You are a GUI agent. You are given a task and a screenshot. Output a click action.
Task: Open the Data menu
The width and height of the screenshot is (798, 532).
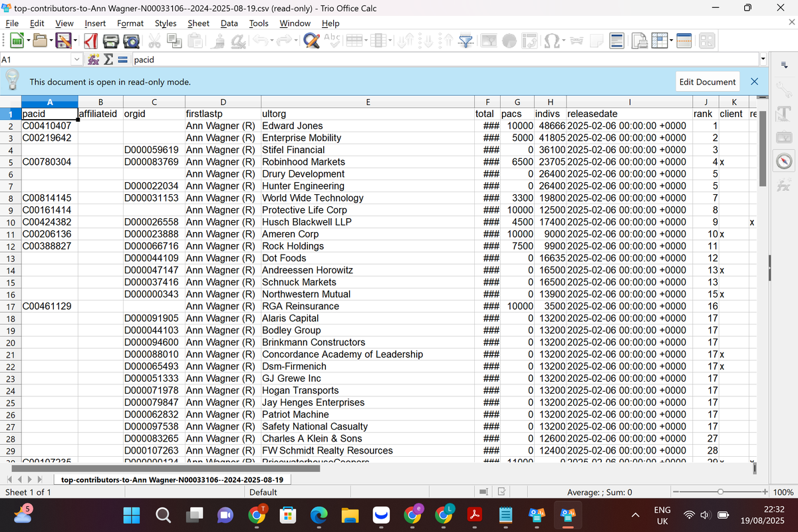(229, 23)
